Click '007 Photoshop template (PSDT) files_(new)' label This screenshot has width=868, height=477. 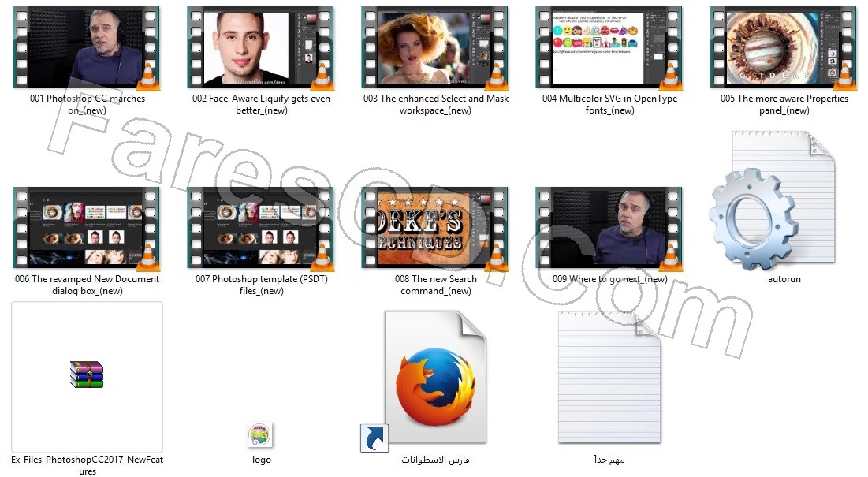tap(261, 285)
